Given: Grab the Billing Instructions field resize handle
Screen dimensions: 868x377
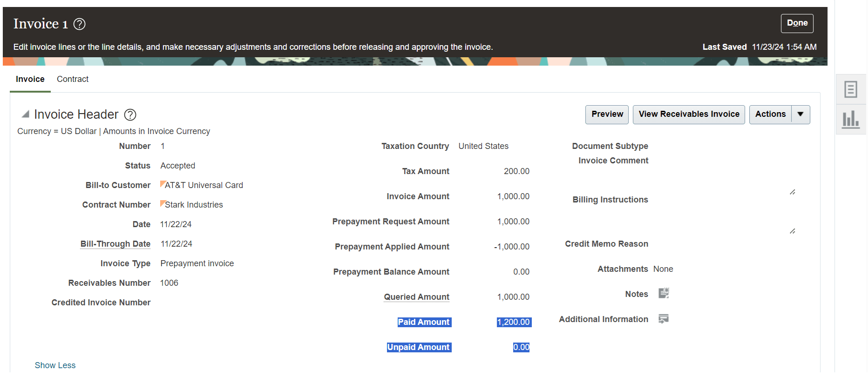Looking at the screenshot, I should click(792, 231).
